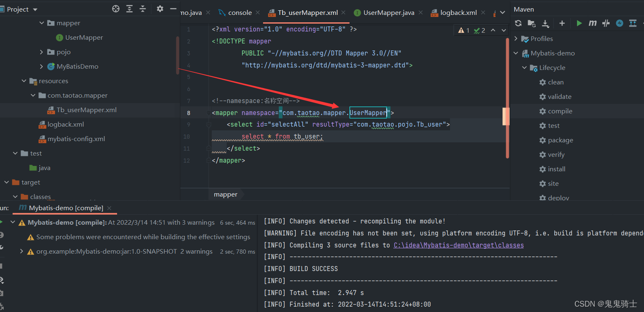This screenshot has width=644, height=312.
Task: Switch to the UserMapper.java tab
Action: [x=388, y=13]
